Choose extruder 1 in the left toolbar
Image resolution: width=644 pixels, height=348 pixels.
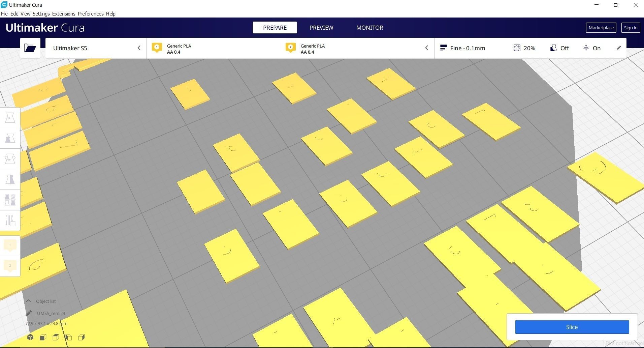[10, 245]
